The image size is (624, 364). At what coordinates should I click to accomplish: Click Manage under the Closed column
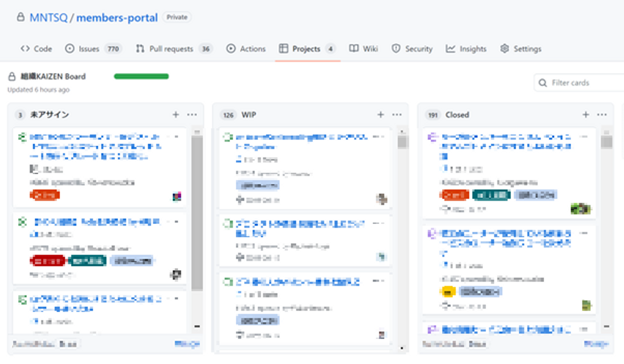(x=596, y=344)
